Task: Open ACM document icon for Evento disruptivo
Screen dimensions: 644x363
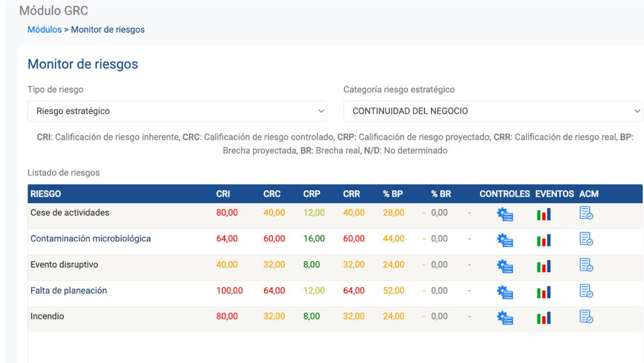Action: [586, 265]
